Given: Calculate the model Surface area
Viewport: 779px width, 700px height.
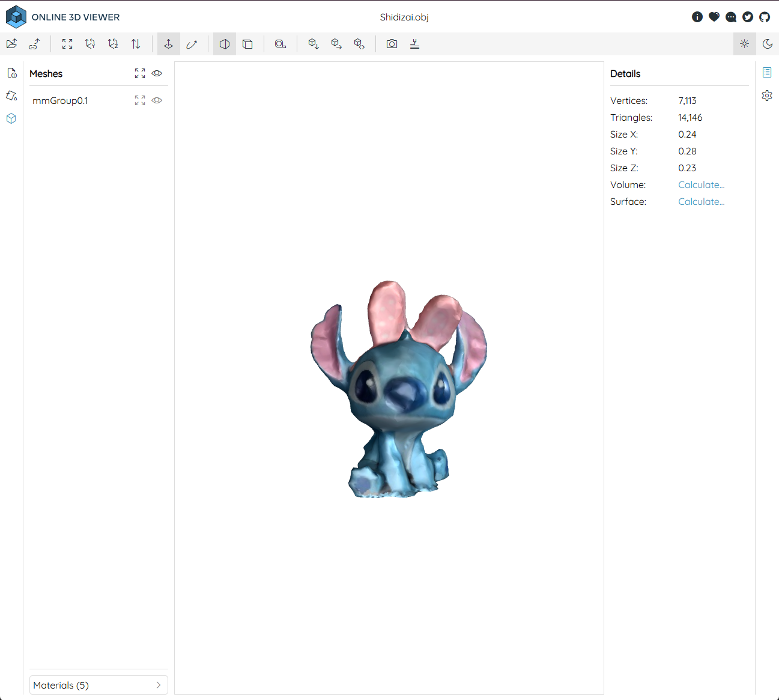Looking at the screenshot, I should coord(701,202).
